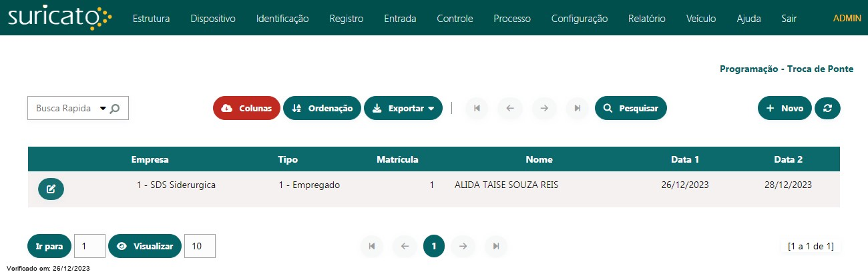This screenshot has width=868, height=278.
Task: Open the Configuração menu
Action: [x=580, y=19]
